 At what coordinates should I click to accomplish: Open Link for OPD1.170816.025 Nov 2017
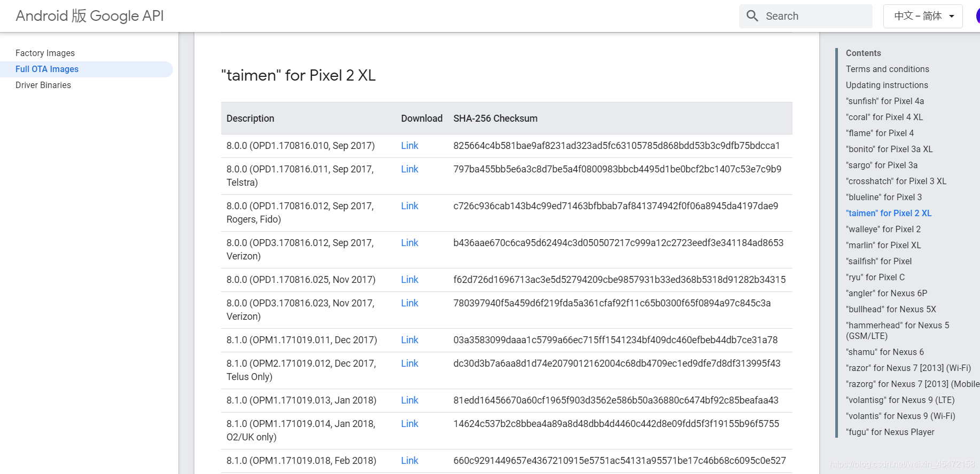(410, 280)
